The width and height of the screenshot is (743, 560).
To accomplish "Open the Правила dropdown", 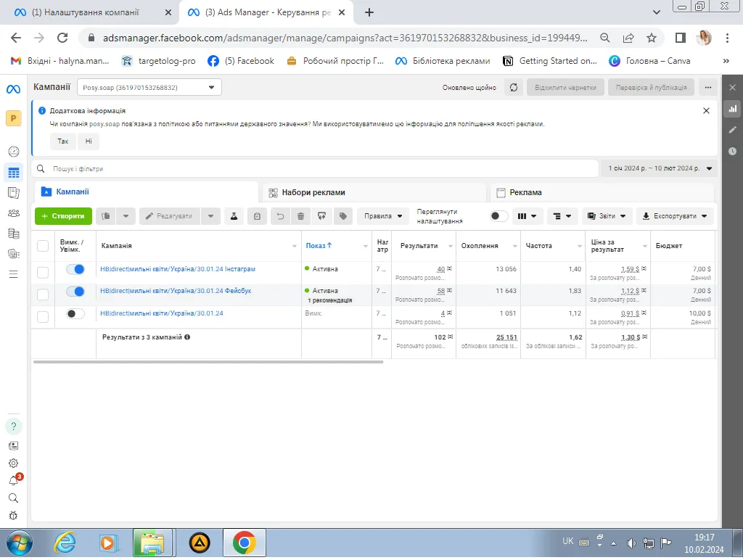I will click(383, 216).
